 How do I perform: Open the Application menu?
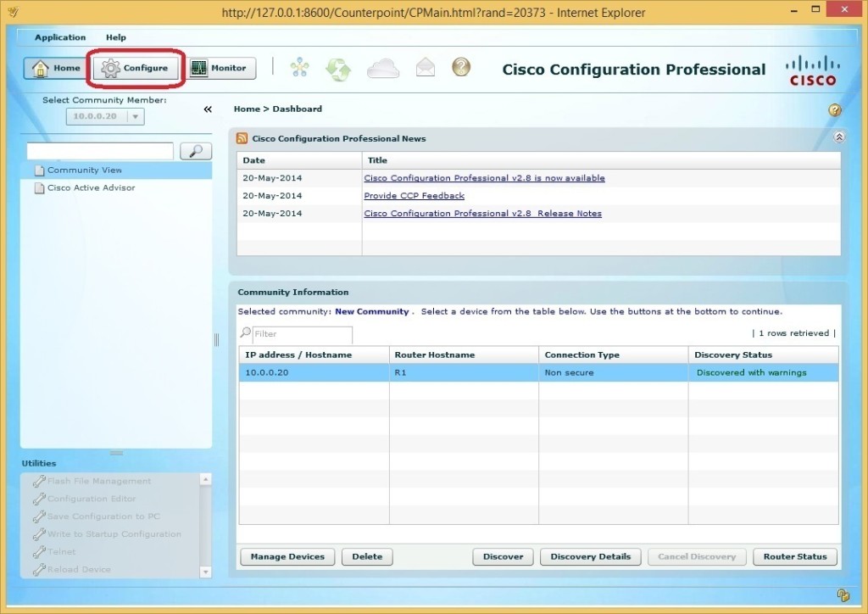click(x=59, y=37)
